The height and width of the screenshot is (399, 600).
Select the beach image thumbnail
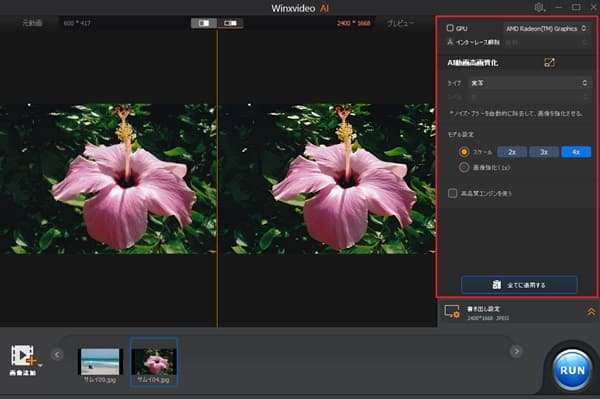click(x=100, y=362)
